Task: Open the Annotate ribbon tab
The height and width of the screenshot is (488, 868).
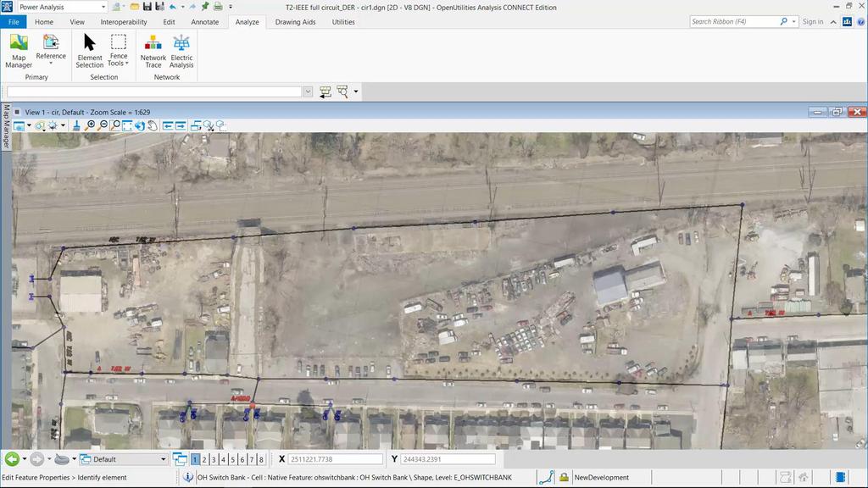Action: tap(205, 22)
